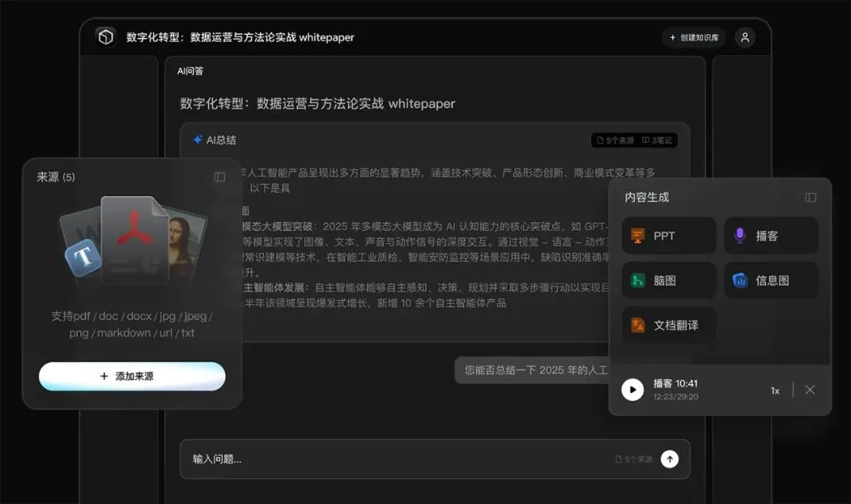Click the green 脑图 mind map icon

[x=637, y=280]
